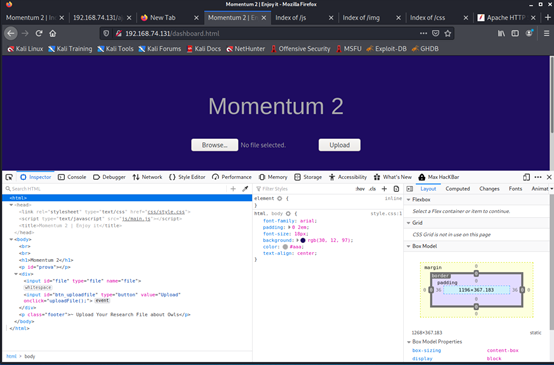This screenshot has width=554, height=365.
Task: Open the NetHunter bookmark
Action: click(246, 49)
